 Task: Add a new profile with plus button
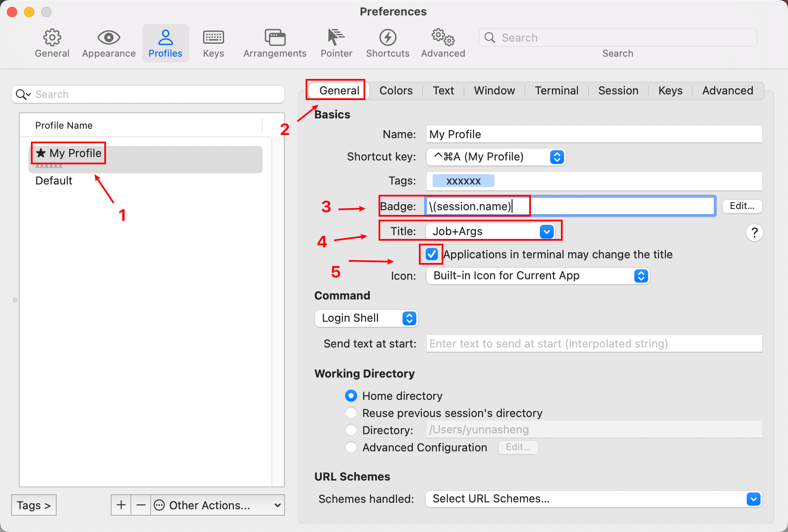[x=121, y=505]
